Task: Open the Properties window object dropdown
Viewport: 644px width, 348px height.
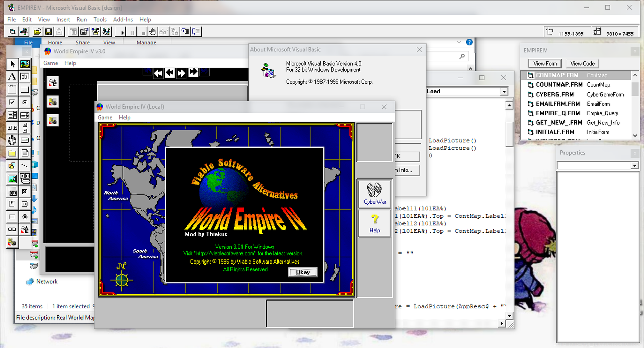Action: pyautogui.click(x=634, y=166)
